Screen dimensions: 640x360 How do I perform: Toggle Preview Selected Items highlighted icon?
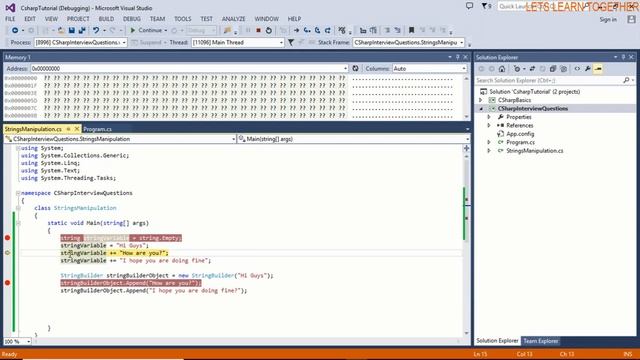[598, 69]
